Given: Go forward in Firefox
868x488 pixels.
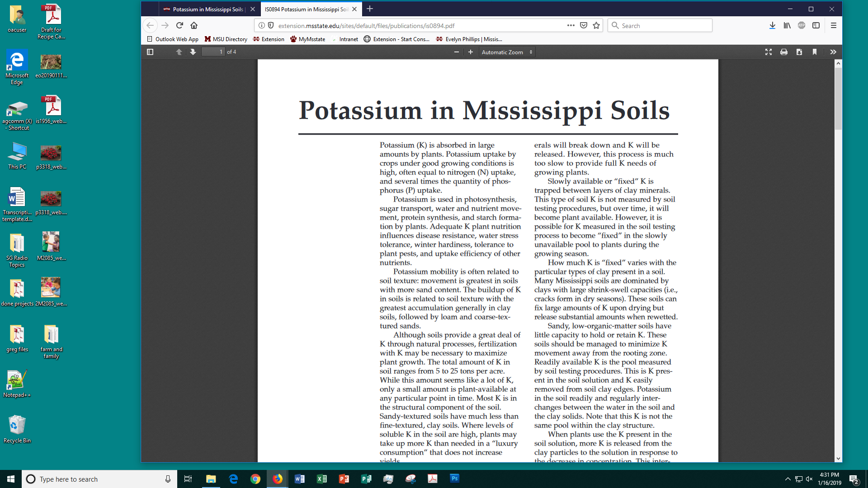Looking at the screenshot, I should coord(165,25).
